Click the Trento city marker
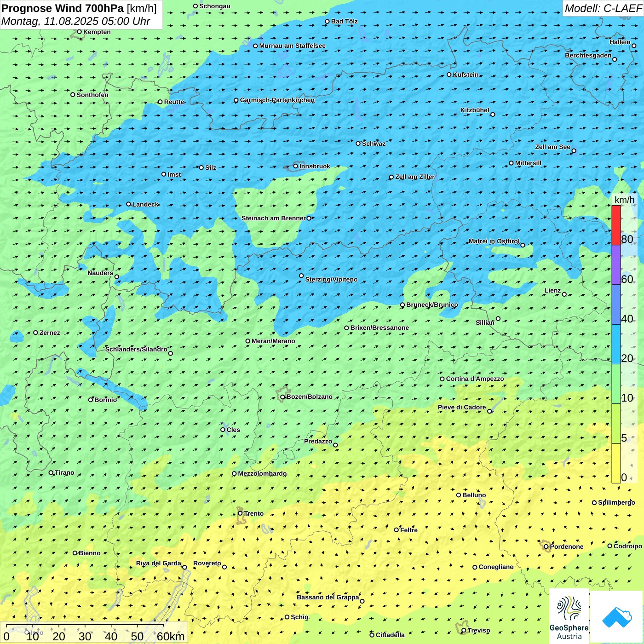Screen dimensions: 644x644 tap(240, 513)
